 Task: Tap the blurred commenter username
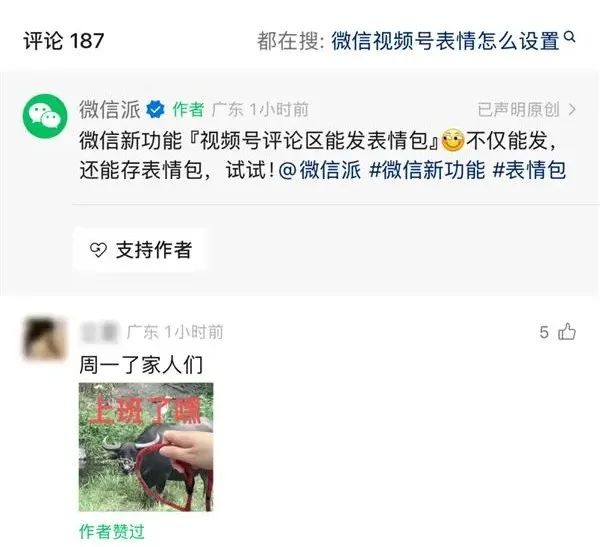pyautogui.click(x=99, y=331)
